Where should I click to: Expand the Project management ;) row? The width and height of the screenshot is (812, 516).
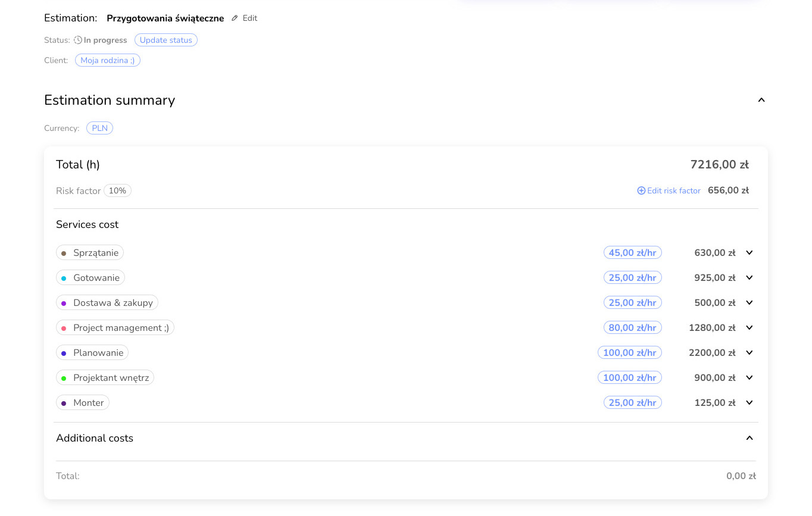click(x=749, y=328)
